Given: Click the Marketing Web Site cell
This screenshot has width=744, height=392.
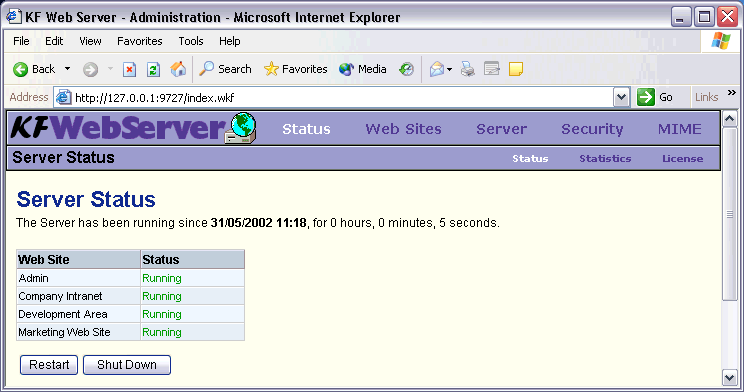Looking at the screenshot, I should [x=78, y=332].
